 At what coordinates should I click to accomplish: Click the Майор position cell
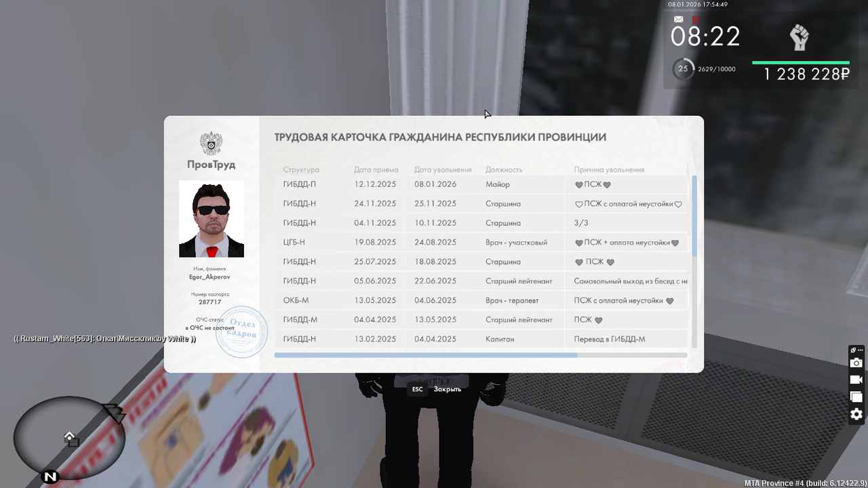[498, 184]
